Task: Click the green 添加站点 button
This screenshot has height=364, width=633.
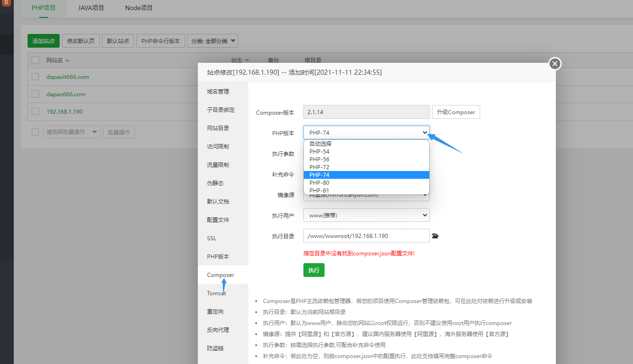Action: [x=44, y=41]
